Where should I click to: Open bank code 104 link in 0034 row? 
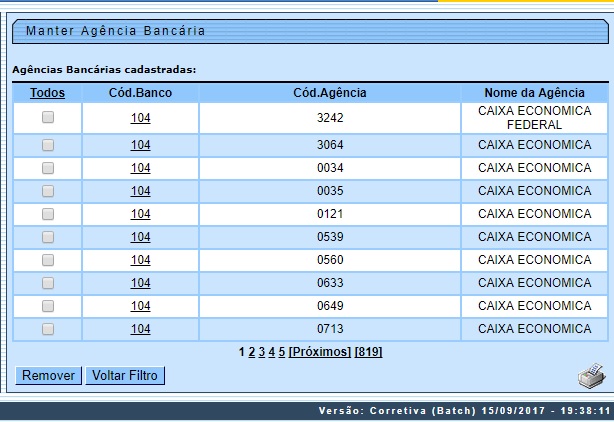[x=141, y=168]
